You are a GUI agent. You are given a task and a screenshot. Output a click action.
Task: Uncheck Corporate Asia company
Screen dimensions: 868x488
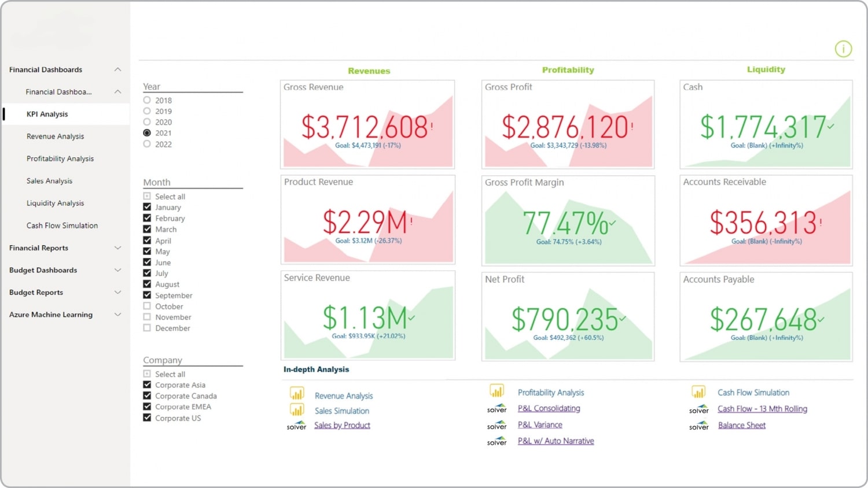(x=147, y=385)
